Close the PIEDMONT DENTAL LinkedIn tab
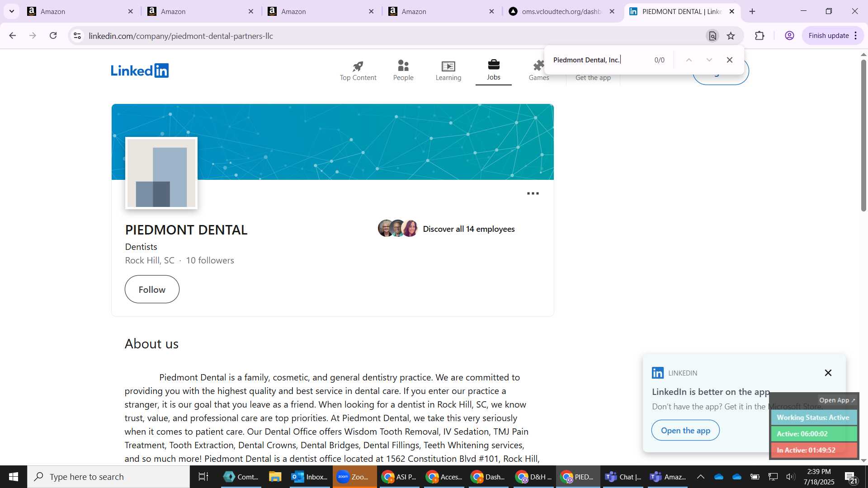Image resolution: width=868 pixels, height=488 pixels. 732,11
